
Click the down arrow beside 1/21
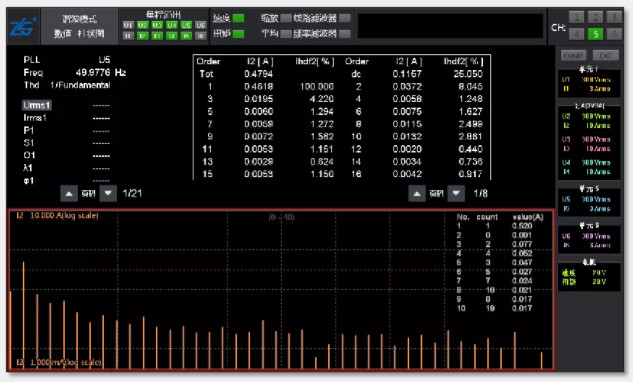click(108, 193)
